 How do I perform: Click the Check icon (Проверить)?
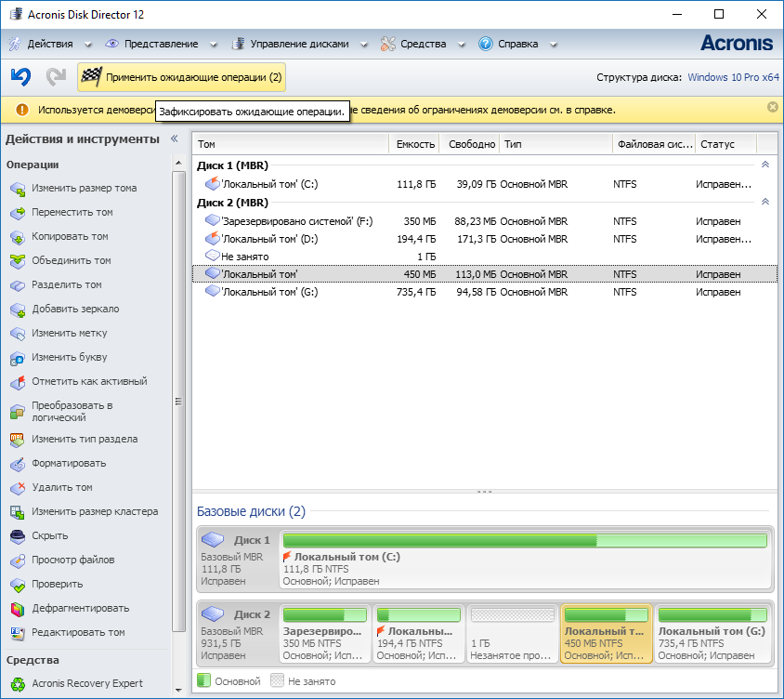18,585
